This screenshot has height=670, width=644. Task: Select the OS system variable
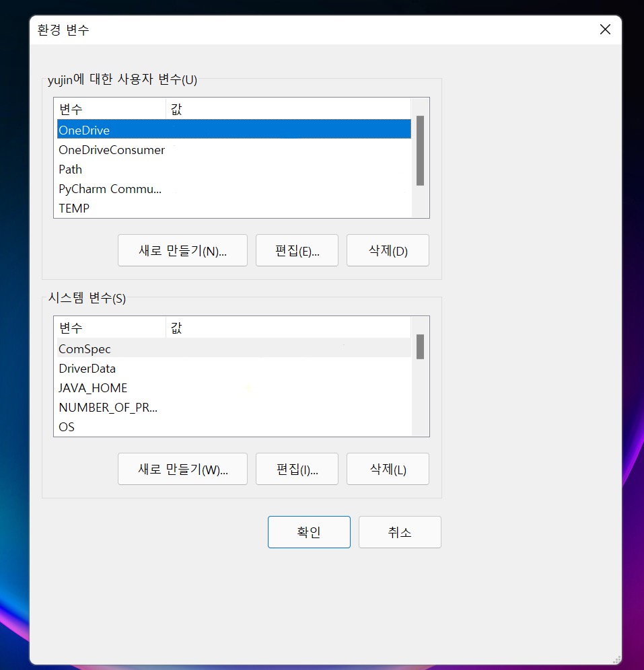pos(234,426)
